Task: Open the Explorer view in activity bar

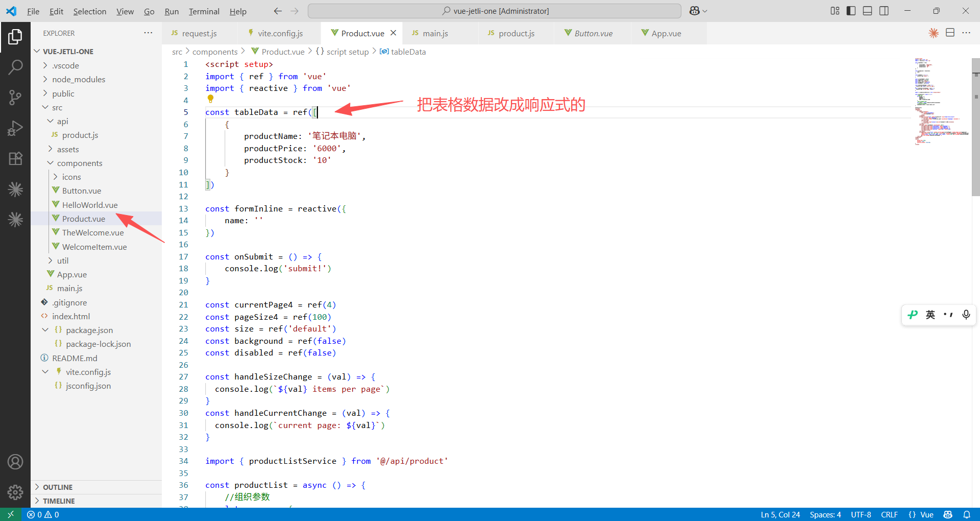Action: pyautogui.click(x=15, y=37)
